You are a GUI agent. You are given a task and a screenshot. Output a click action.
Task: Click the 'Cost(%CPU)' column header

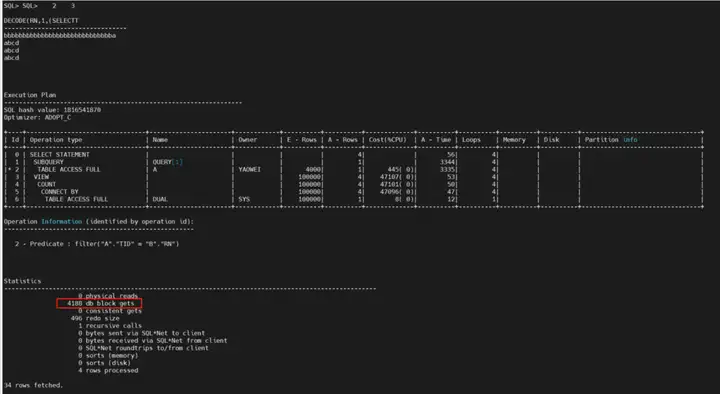pos(388,140)
